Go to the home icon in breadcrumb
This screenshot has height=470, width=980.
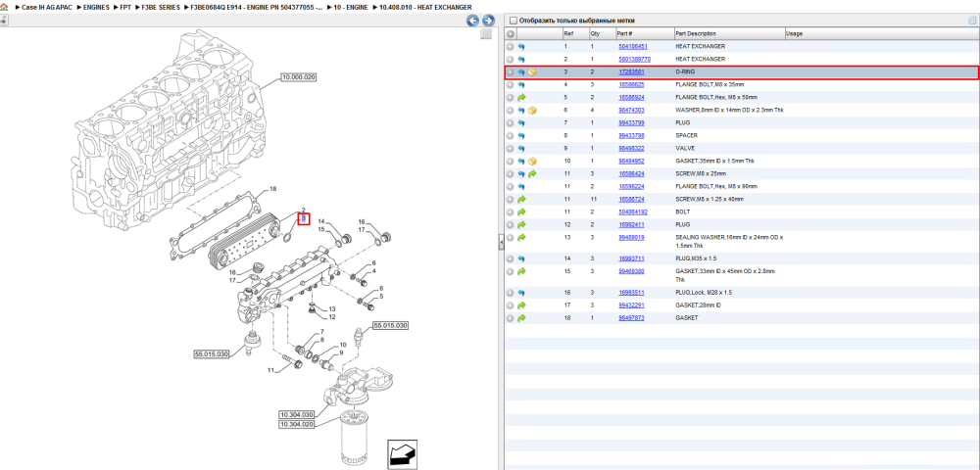click(4, 8)
